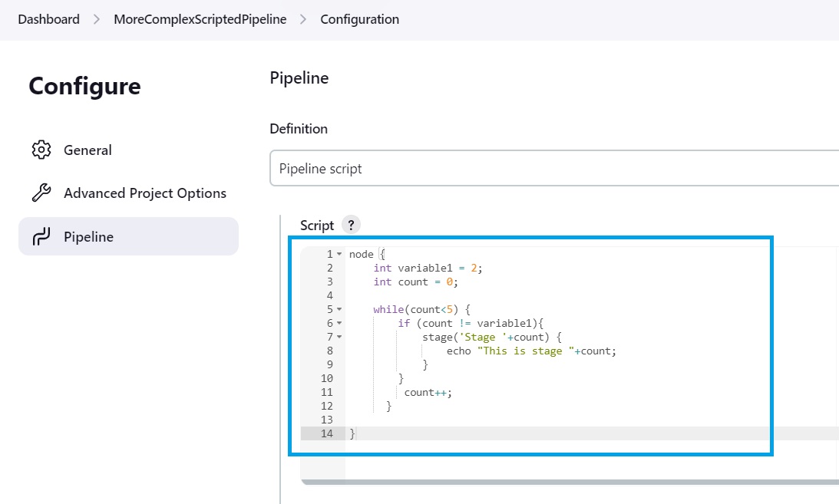839x504 pixels.
Task: Collapse the node block at line 1
Action: 339,255
